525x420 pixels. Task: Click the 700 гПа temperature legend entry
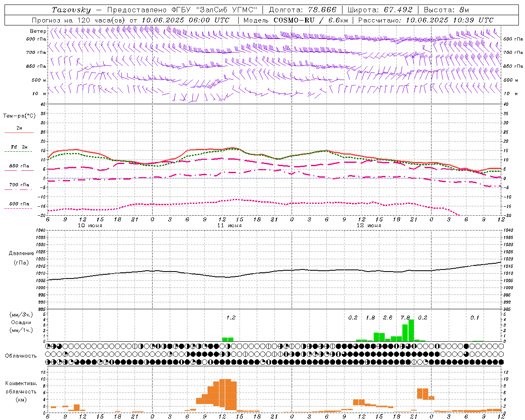[x=19, y=185]
